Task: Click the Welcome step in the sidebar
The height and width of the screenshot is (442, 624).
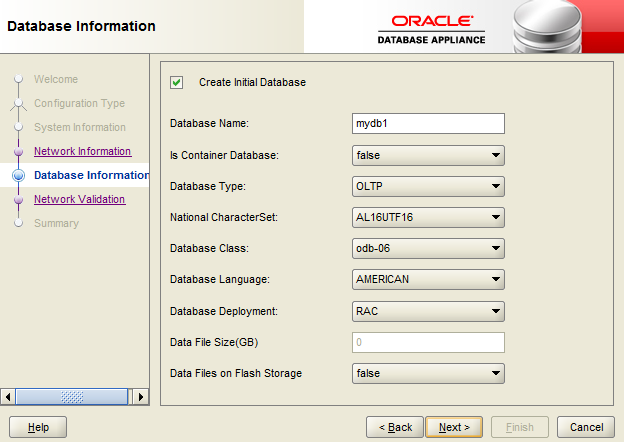Action: click(56, 79)
